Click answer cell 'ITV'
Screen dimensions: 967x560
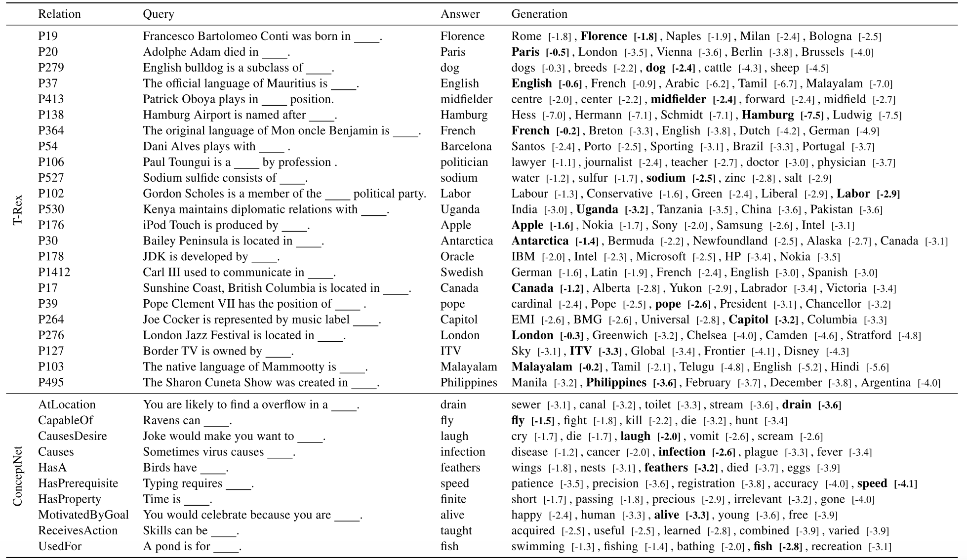click(450, 351)
